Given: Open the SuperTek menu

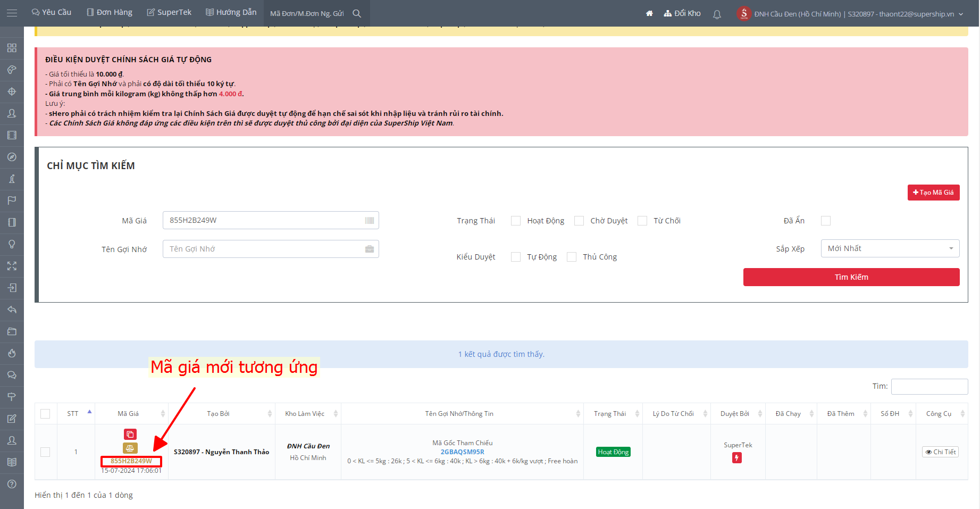Looking at the screenshot, I should [169, 12].
